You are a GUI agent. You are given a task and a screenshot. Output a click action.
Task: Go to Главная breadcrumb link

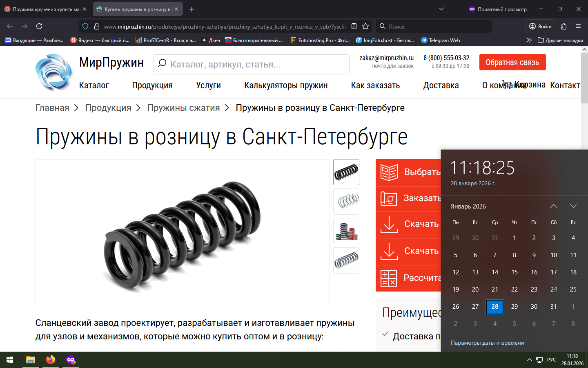click(x=52, y=108)
